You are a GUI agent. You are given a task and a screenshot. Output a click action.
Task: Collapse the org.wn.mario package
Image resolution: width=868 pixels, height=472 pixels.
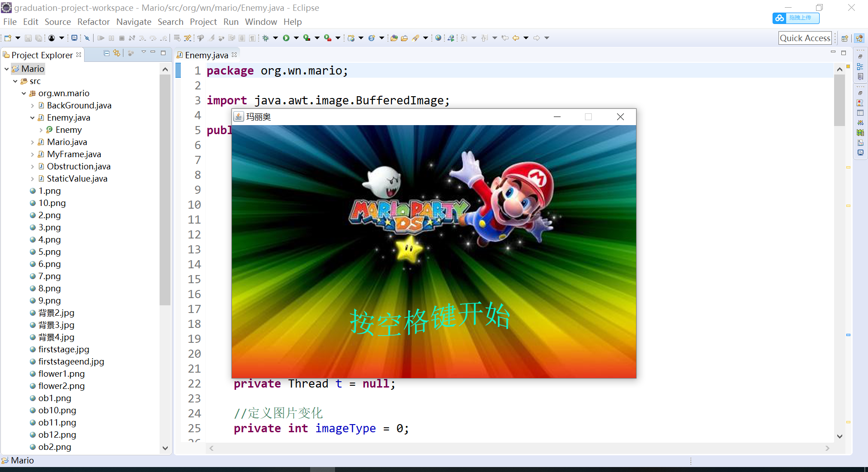pyautogui.click(x=24, y=93)
